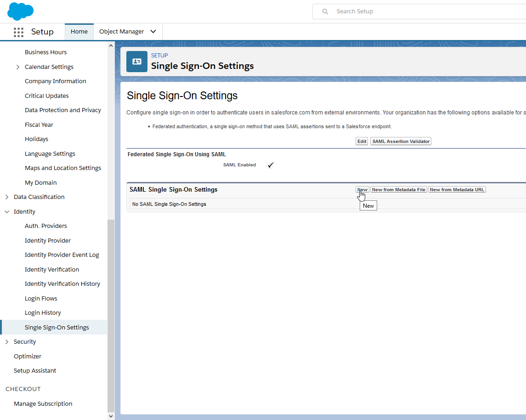The width and height of the screenshot is (526, 420).
Task: Click New from Metadata File button
Action: pos(398,190)
